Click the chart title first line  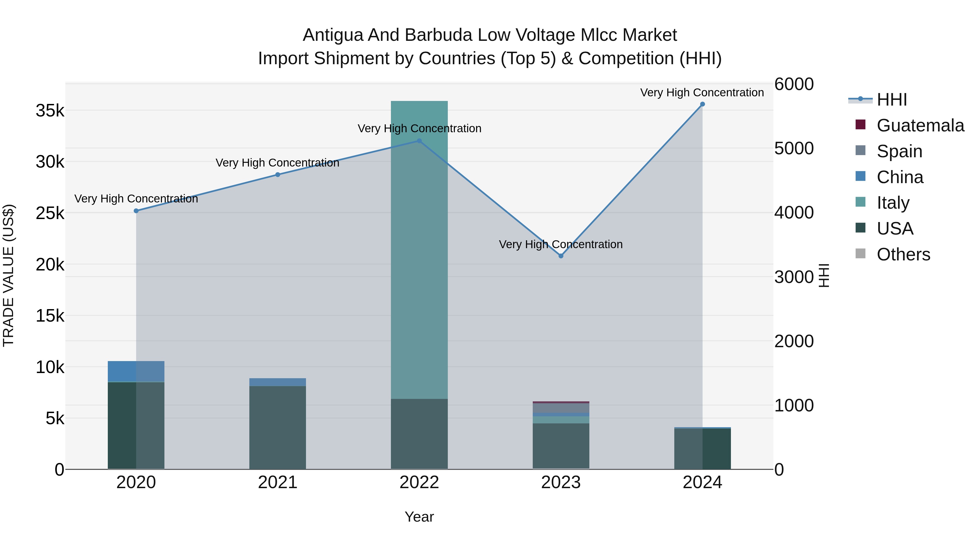490,35
